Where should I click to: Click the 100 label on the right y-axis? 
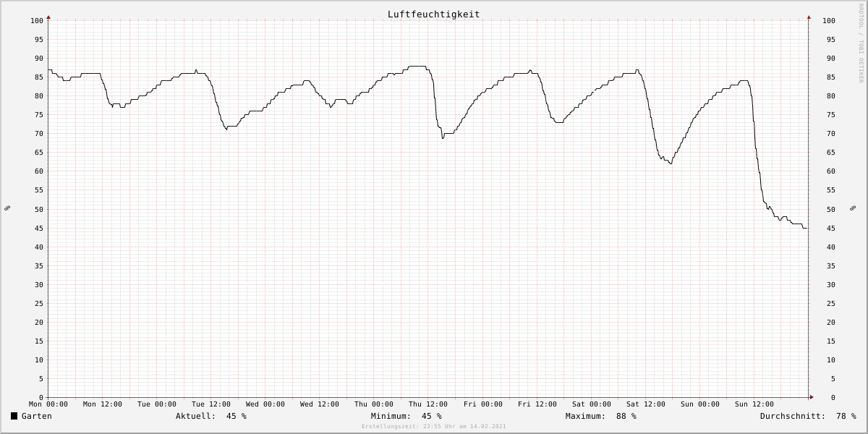pos(829,20)
